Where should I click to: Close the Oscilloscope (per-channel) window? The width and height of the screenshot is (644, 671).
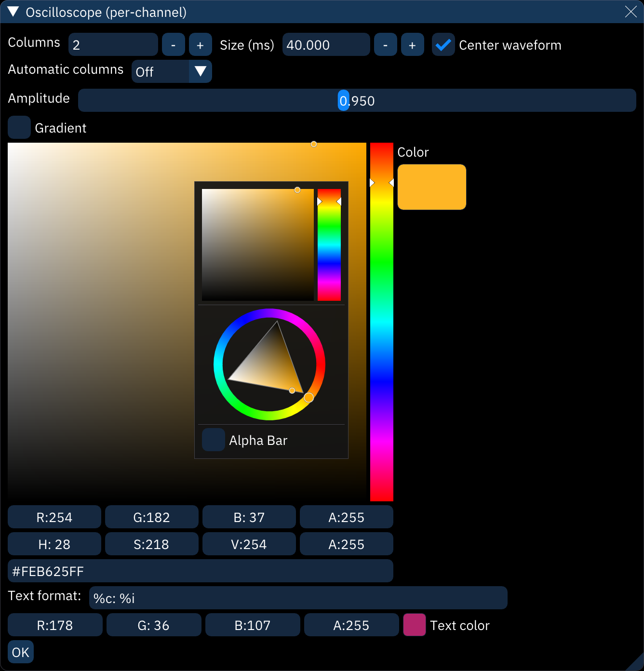[631, 12]
